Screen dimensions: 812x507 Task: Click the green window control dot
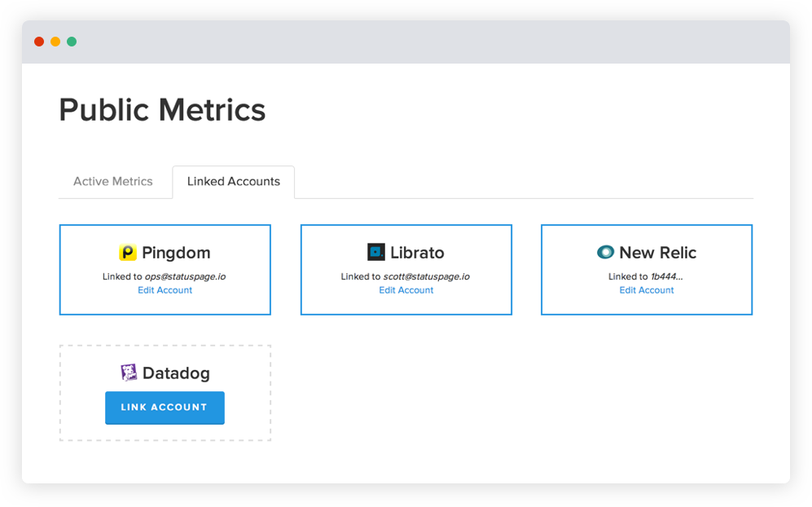72,41
